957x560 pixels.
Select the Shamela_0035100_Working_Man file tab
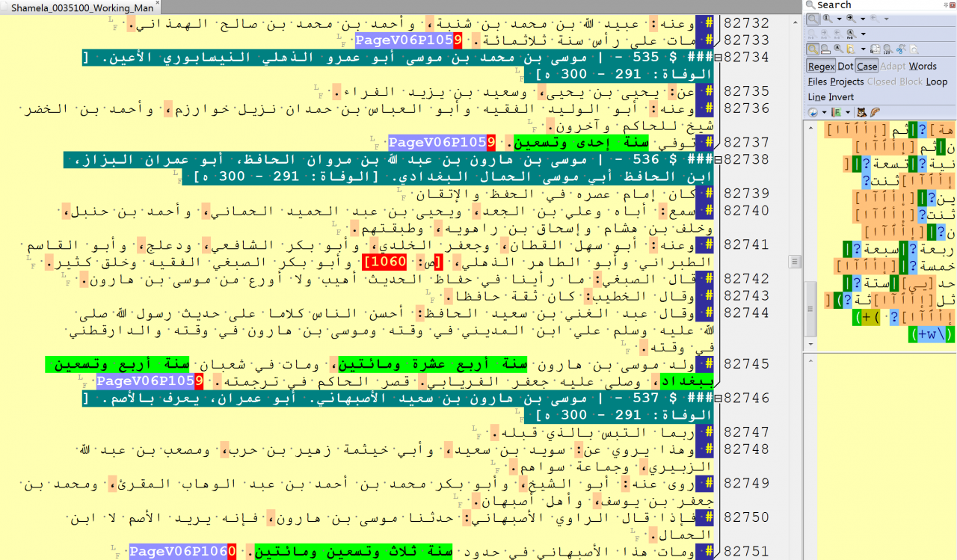coord(82,7)
